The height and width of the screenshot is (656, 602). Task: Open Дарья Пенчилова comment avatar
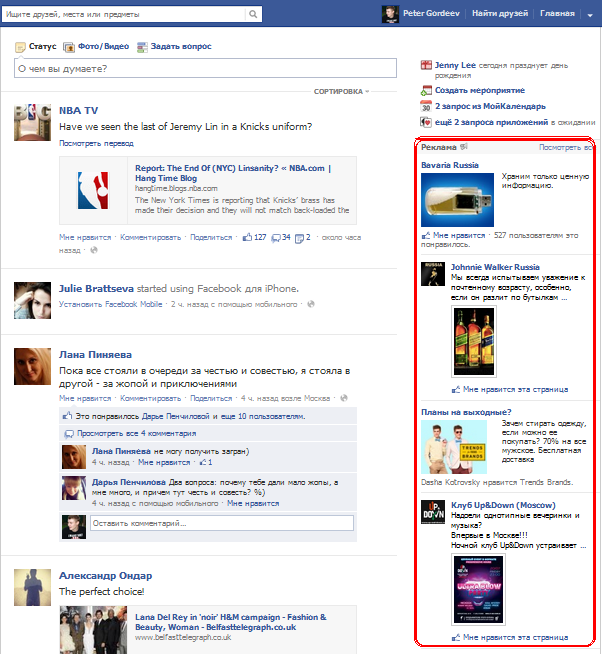pos(74,488)
